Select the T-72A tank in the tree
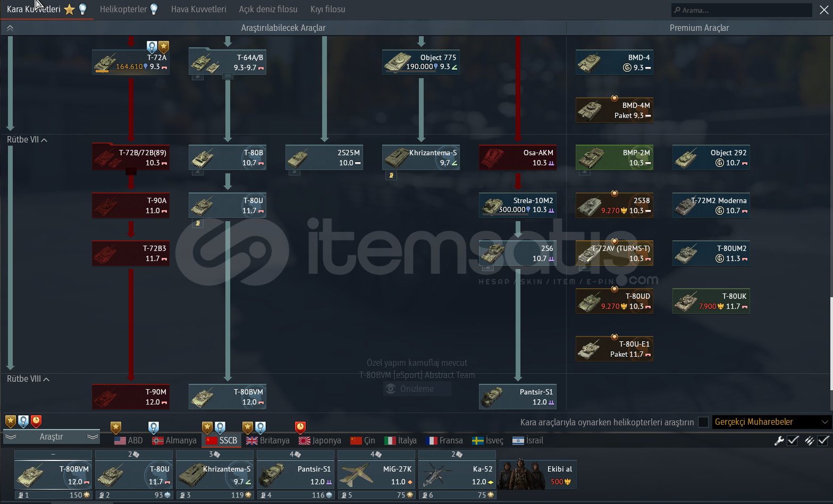Screen dimensions: 833x504 pyautogui.click(x=131, y=62)
